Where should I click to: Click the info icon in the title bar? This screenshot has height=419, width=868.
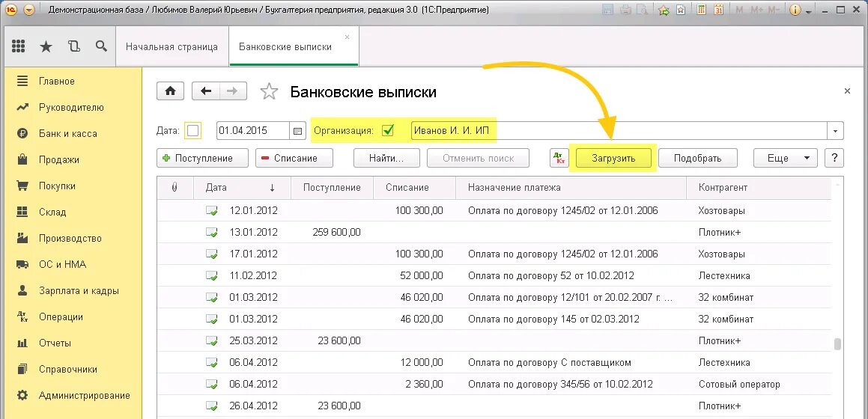(795, 10)
